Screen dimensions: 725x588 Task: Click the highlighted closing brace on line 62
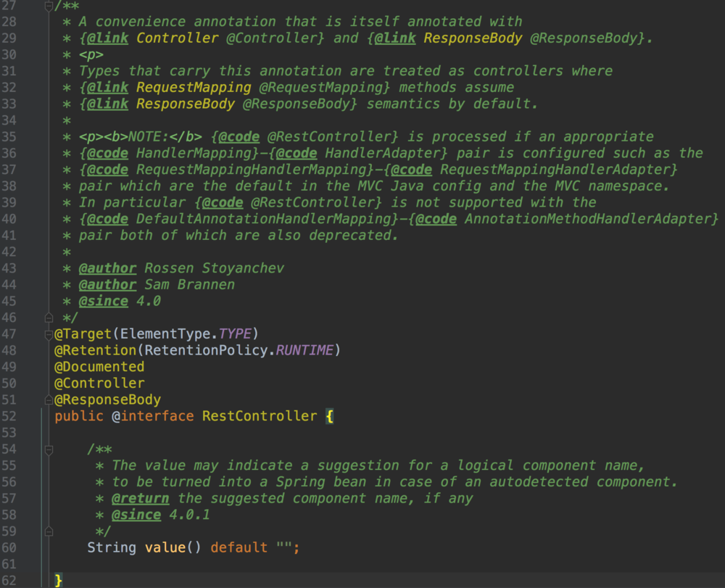(59, 580)
